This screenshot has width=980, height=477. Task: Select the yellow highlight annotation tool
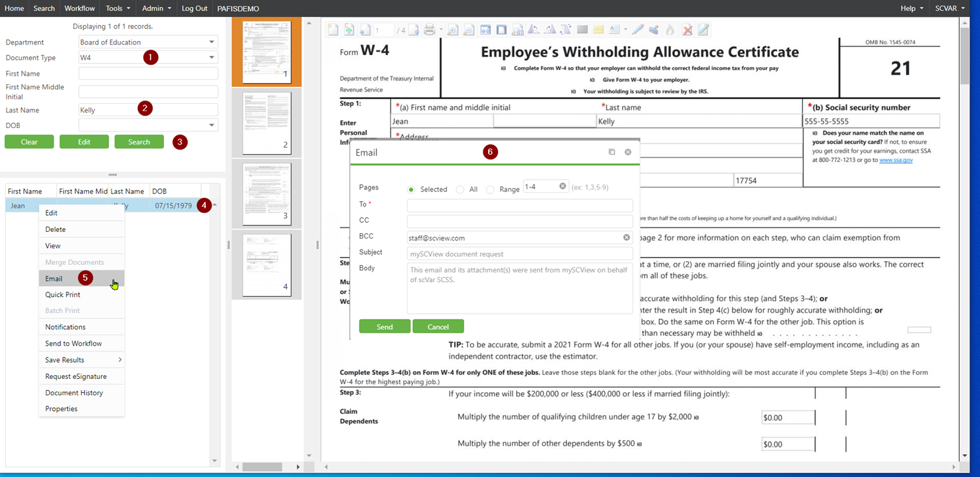[598, 30]
